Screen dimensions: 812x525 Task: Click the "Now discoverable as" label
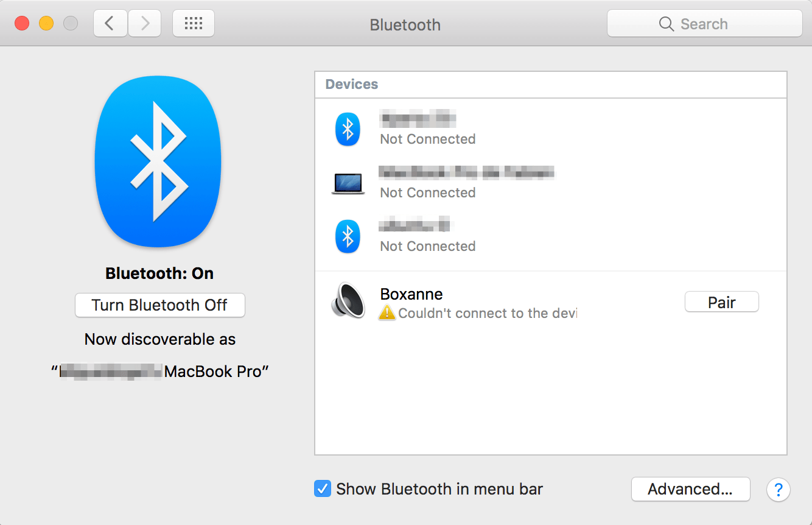pos(160,339)
